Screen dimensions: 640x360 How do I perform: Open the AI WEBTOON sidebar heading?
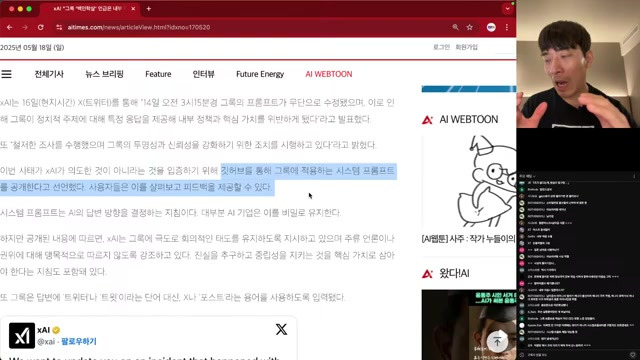(469, 120)
